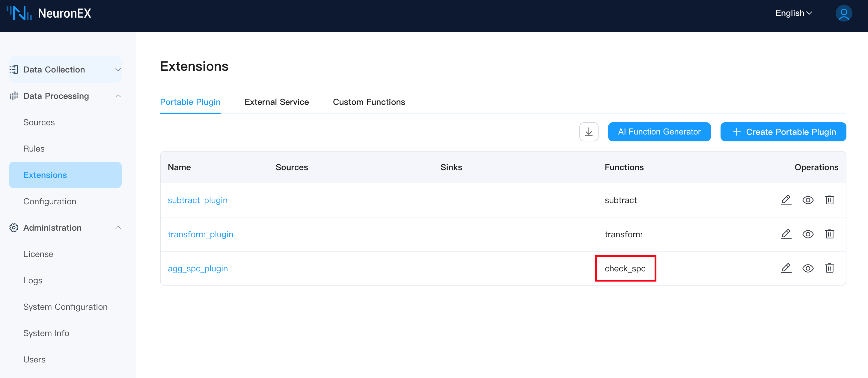868x378 pixels.
Task: Switch to the Custom Functions tab
Action: pyautogui.click(x=369, y=102)
